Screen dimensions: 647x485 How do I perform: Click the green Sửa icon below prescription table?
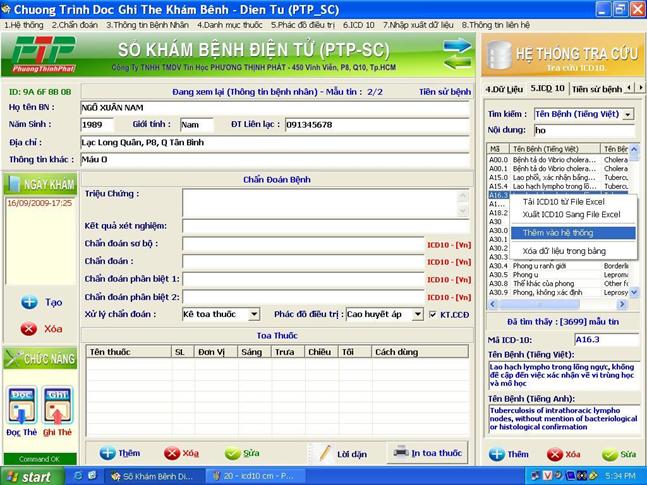point(233,453)
